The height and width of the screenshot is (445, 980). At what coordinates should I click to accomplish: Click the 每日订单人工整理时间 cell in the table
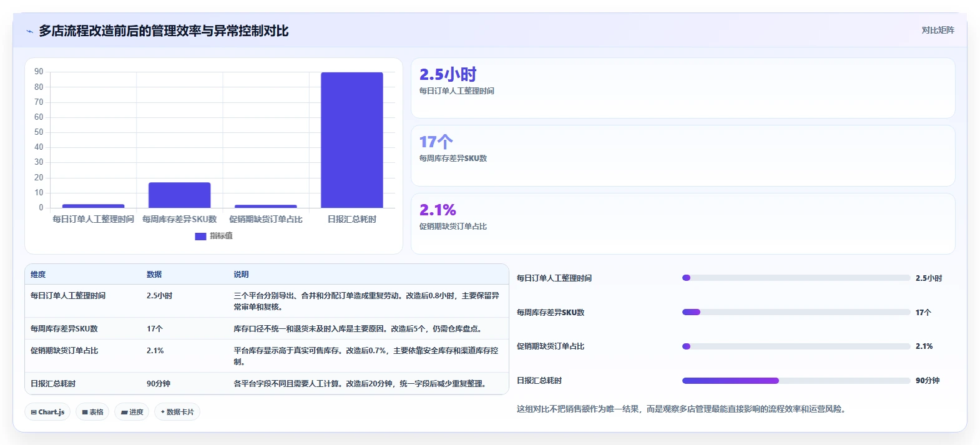(68, 296)
